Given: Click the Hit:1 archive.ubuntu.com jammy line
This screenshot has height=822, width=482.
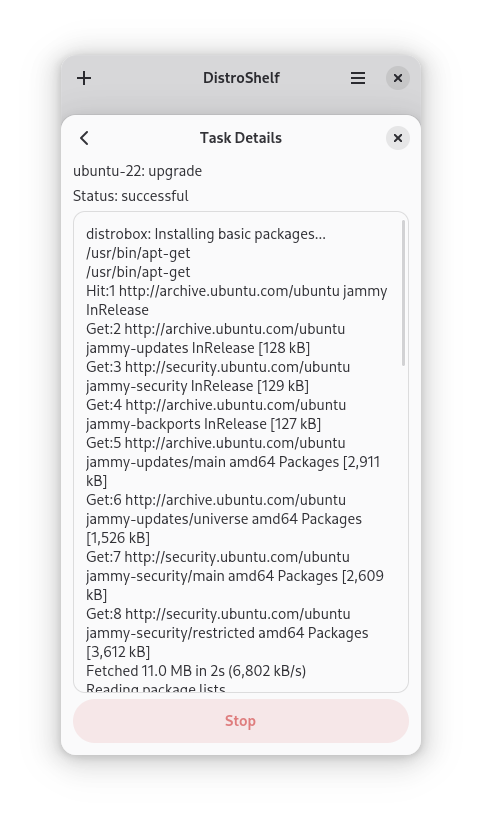Looking at the screenshot, I should (x=237, y=300).
